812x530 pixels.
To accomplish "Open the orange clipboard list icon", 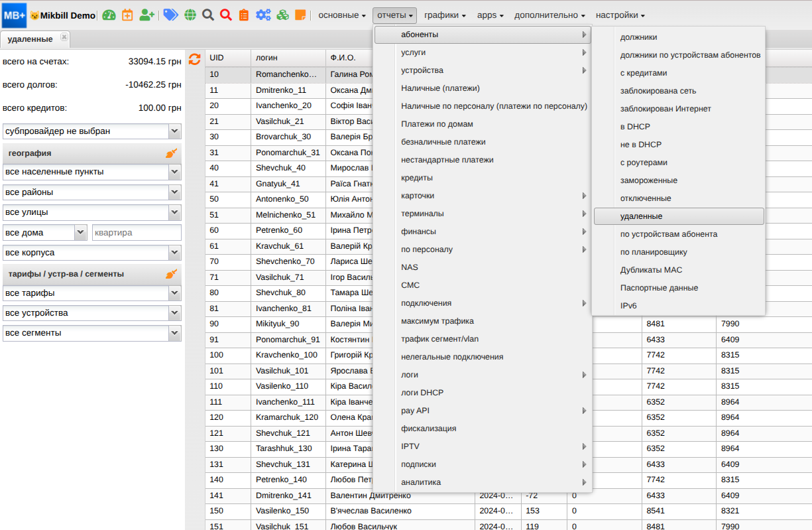I will click(244, 15).
